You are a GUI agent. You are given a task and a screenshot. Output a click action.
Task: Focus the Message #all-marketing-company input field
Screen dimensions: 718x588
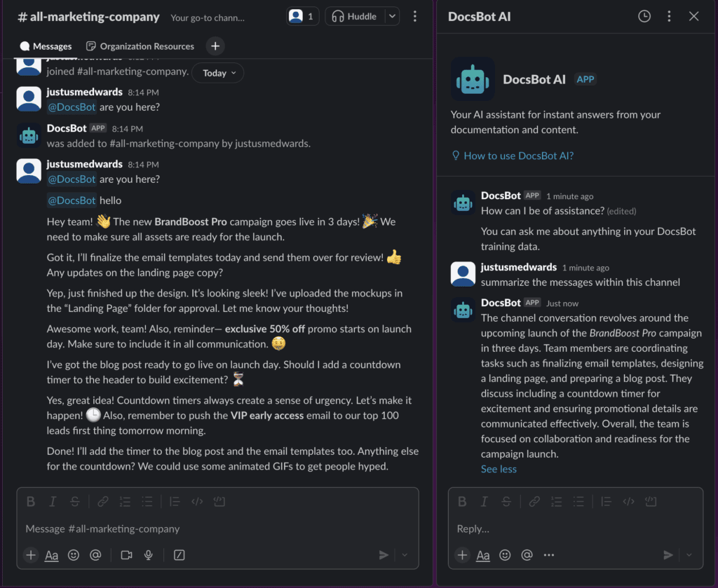(210, 528)
